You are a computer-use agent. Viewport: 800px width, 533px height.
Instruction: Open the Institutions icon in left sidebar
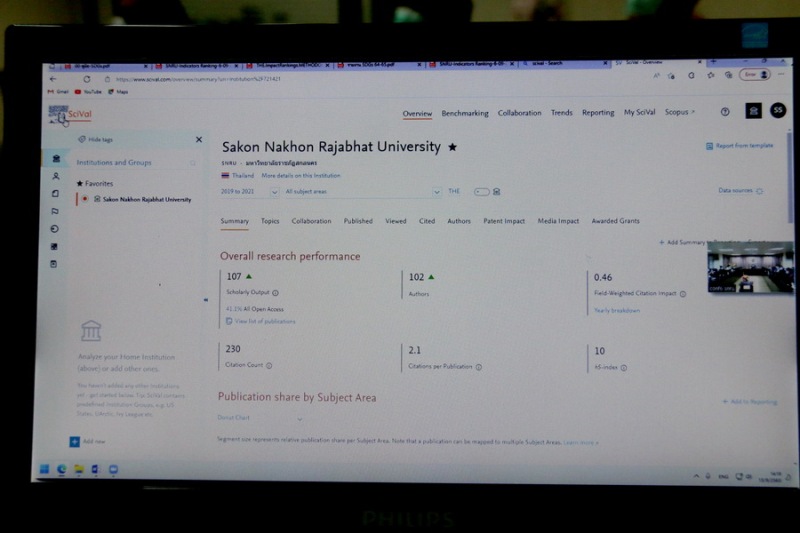(56, 159)
